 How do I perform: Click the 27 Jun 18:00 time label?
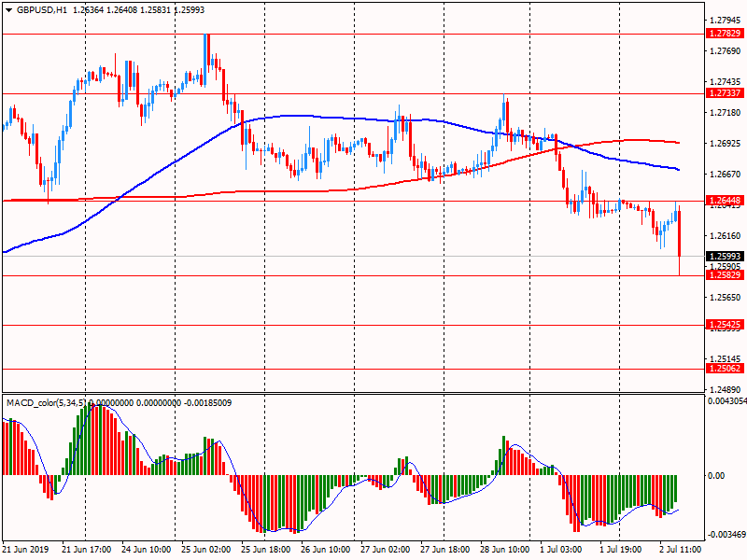point(445,549)
